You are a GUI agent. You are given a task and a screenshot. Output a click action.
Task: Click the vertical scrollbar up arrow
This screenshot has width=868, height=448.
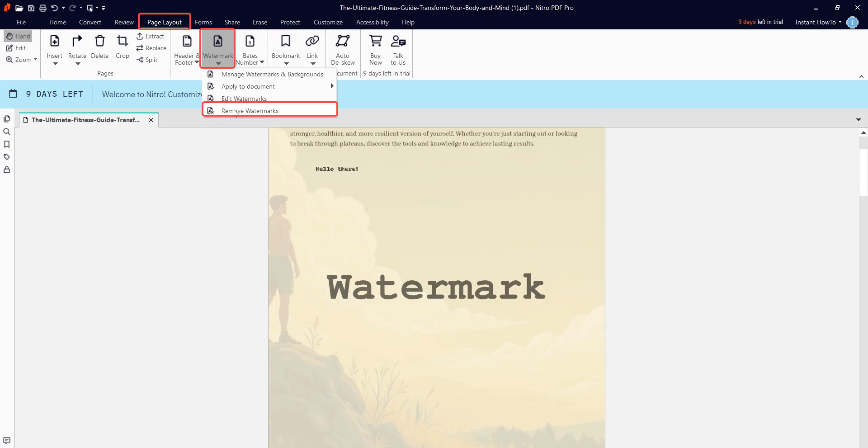click(863, 132)
